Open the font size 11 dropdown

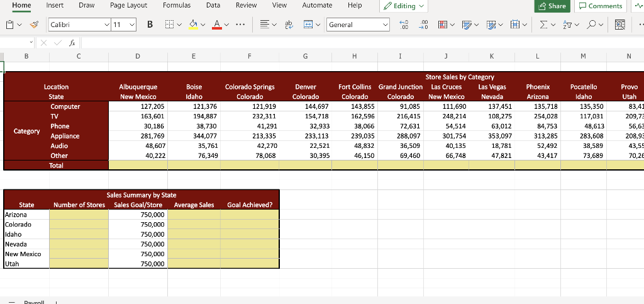[132, 25]
